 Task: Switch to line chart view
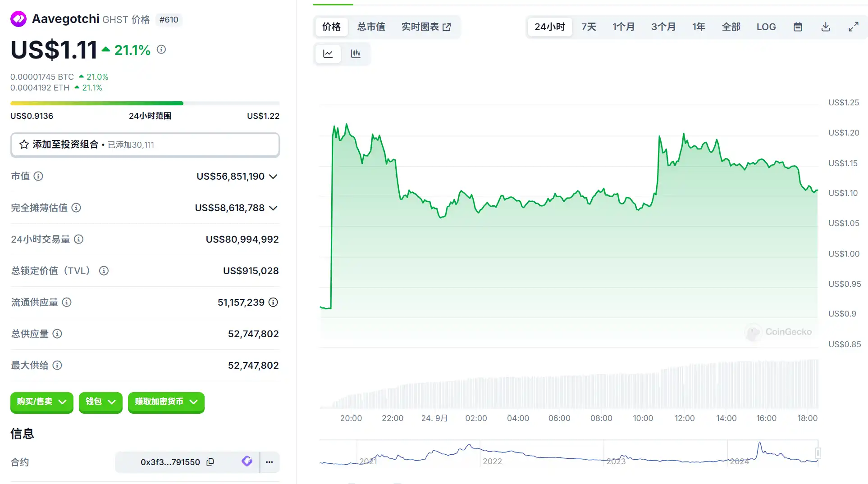coord(328,54)
